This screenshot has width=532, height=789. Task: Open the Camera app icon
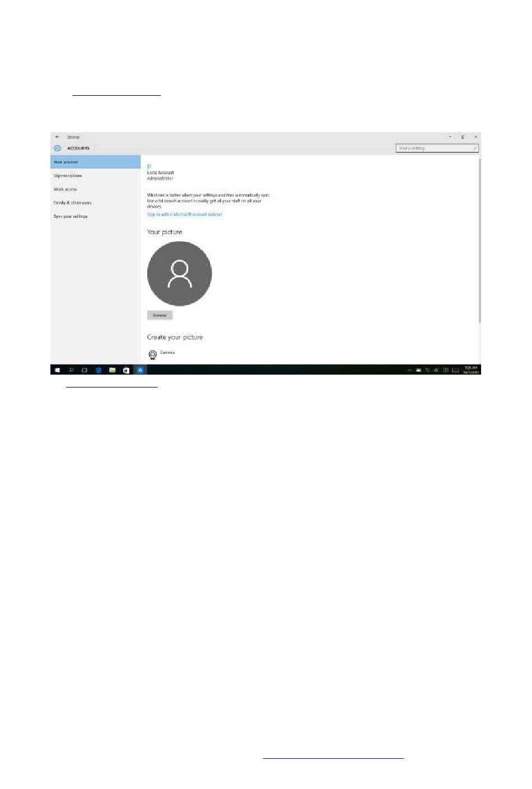tap(152, 354)
